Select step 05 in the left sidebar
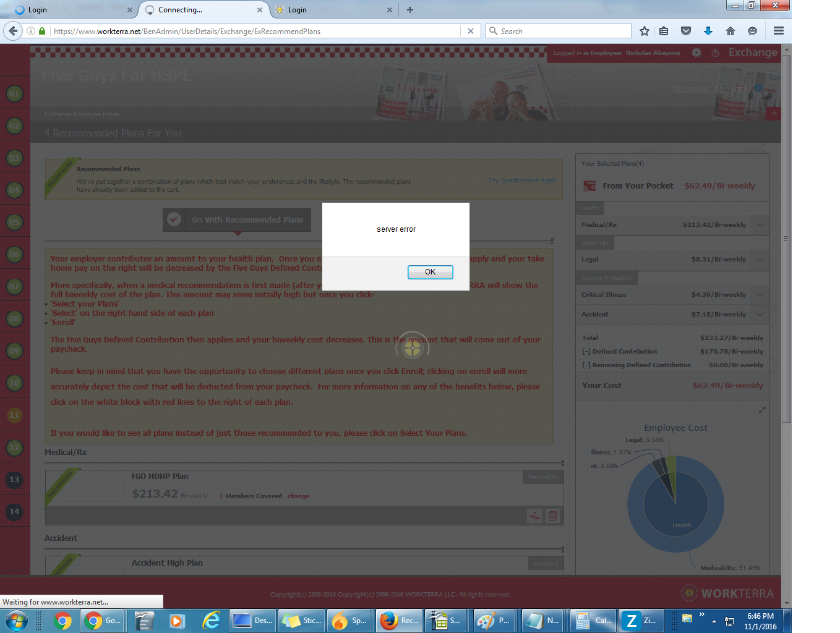 pyautogui.click(x=14, y=222)
